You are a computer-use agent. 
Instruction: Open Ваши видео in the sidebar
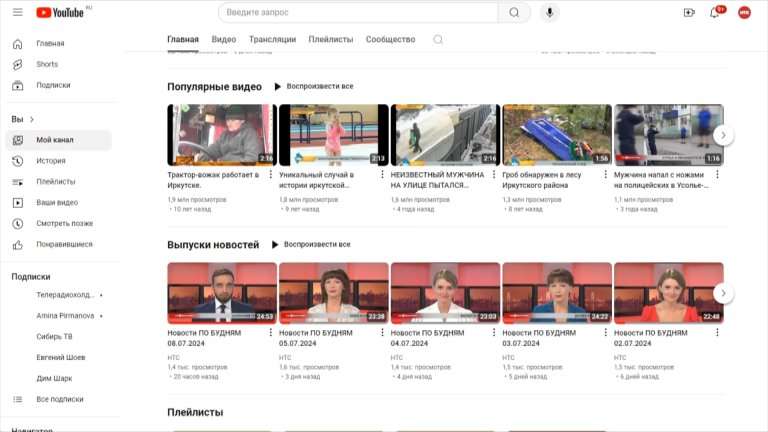point(59,202)
